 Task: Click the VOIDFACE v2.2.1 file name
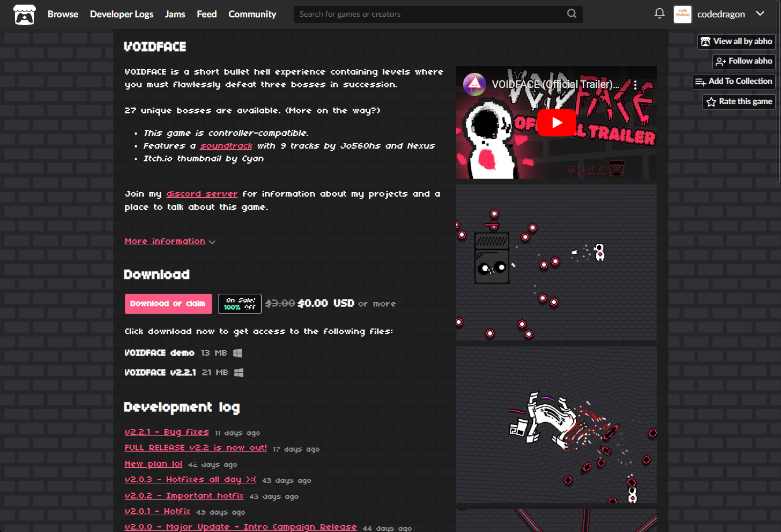(x=160, y=372)
